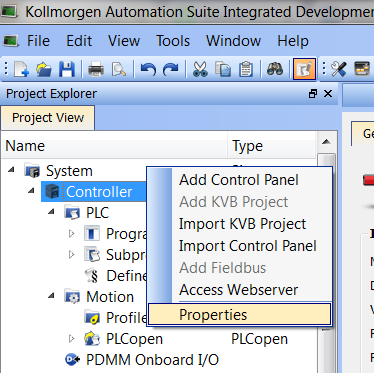Image resolution: width=374 pixels, height=373 pixels.
Task: Float the Project Explorer panel
Action: coord(313,94)
